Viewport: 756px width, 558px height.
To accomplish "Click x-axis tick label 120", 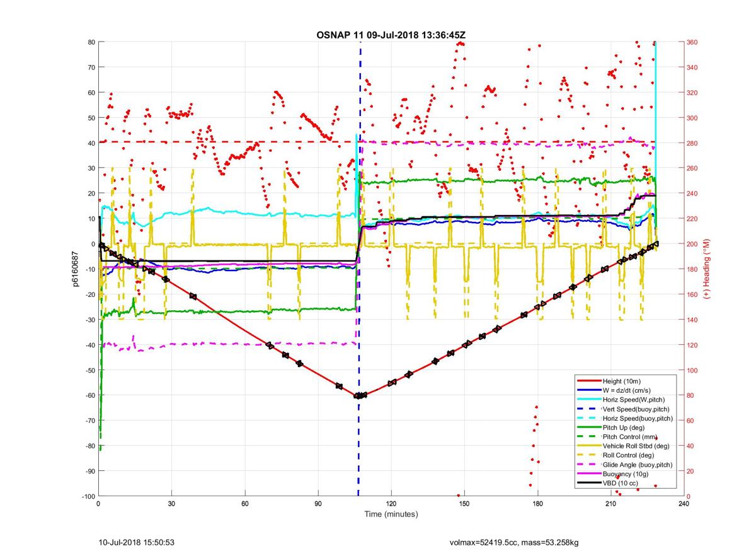I will [391, 504].
